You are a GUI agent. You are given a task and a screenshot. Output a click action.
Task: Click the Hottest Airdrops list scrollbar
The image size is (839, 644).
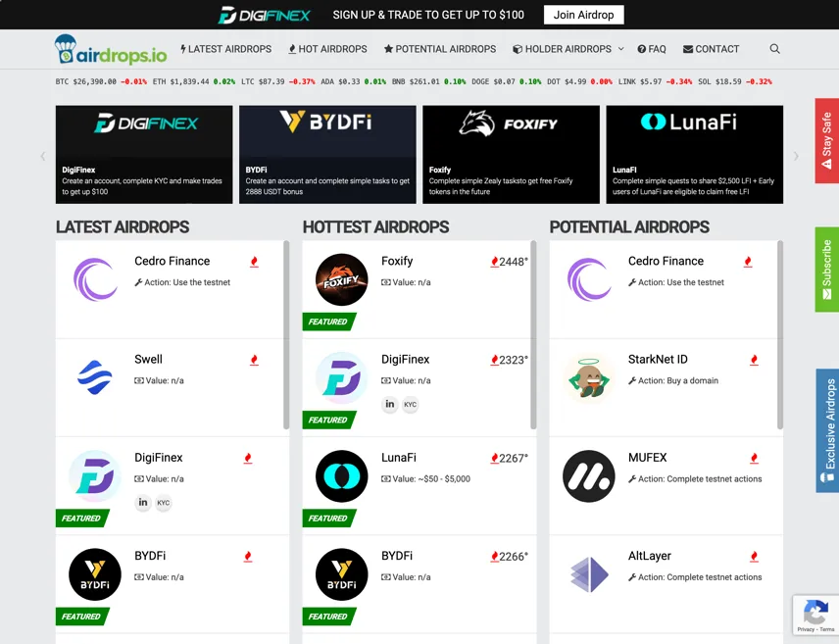tap(533, 334)
